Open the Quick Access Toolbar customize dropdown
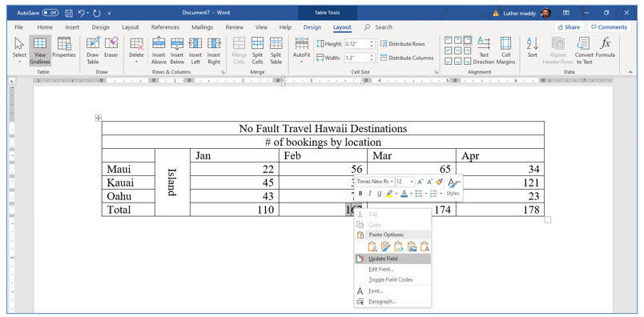This screenshot has width=644, height=317. (x=109, y=13)
